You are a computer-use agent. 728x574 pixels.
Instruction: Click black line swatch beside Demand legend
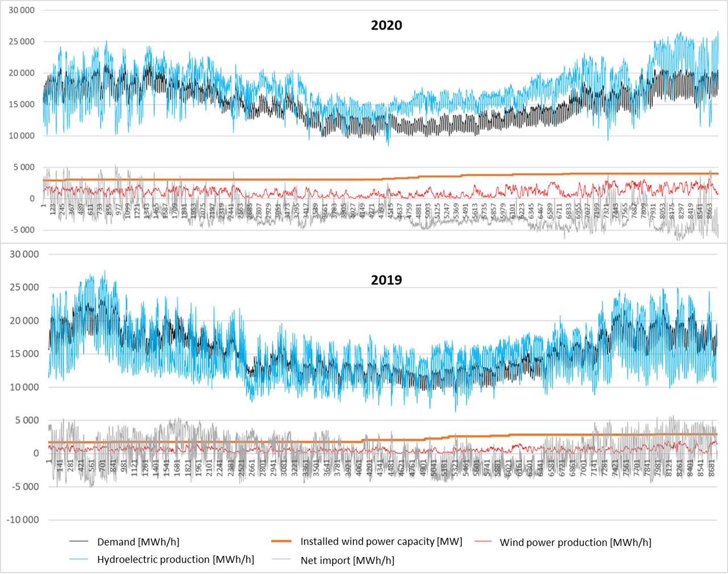click(80, 542)
